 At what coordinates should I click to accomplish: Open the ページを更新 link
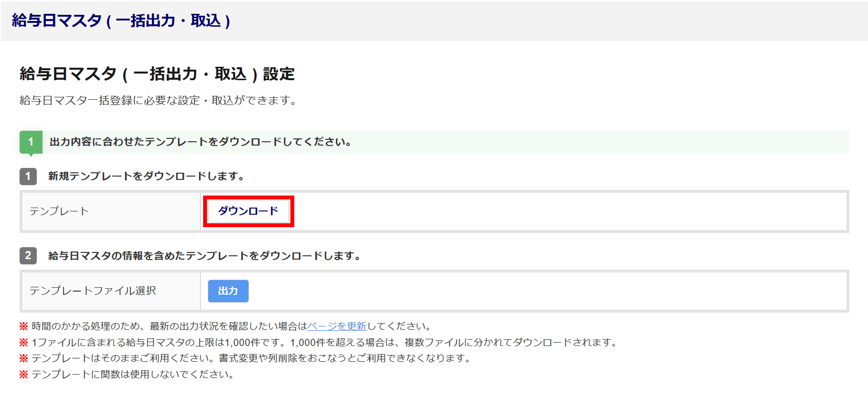click(x=337, y=326)
